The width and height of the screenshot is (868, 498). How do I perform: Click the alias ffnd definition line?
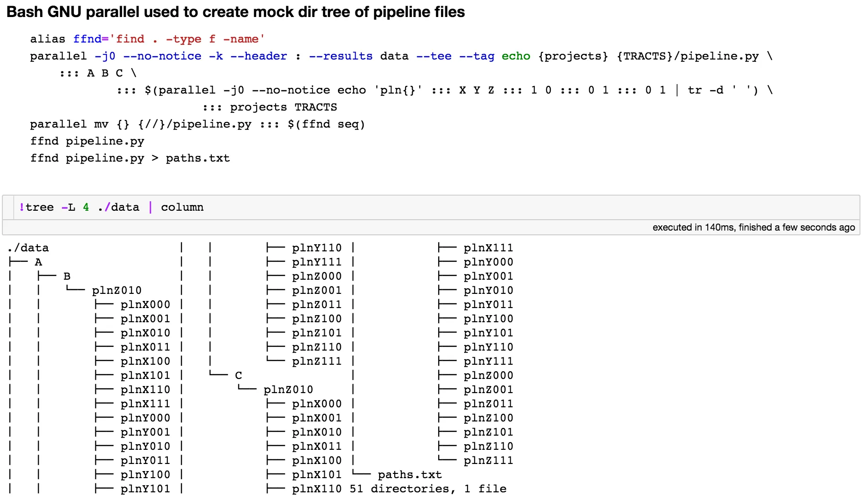click(148, 39)
